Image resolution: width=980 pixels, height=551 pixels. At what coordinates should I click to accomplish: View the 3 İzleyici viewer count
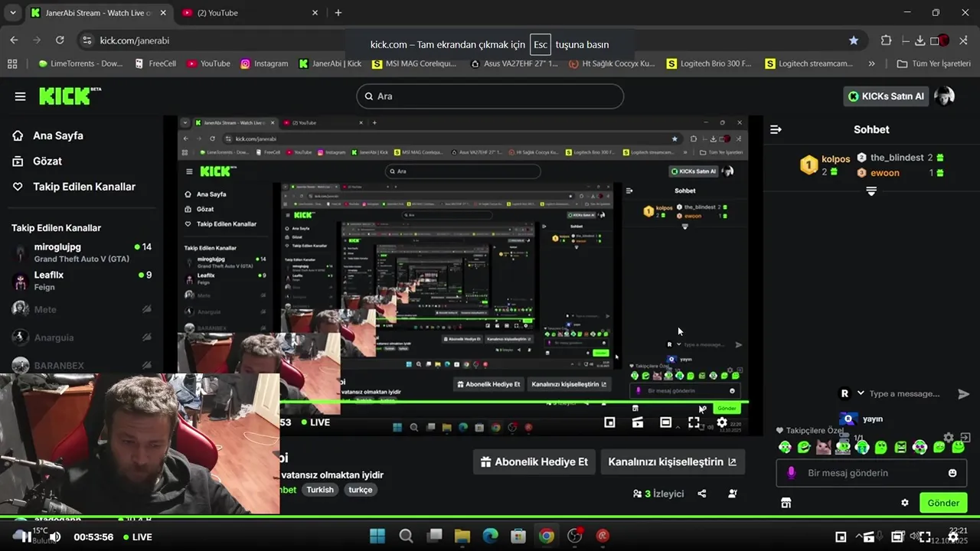tap(658, 494)
